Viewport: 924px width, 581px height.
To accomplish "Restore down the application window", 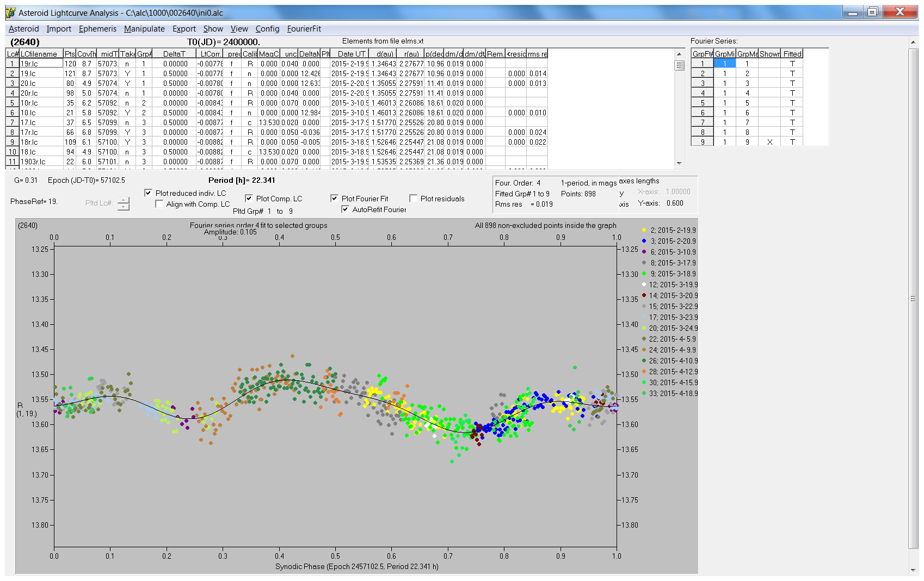I will click(x=872, y=12).
